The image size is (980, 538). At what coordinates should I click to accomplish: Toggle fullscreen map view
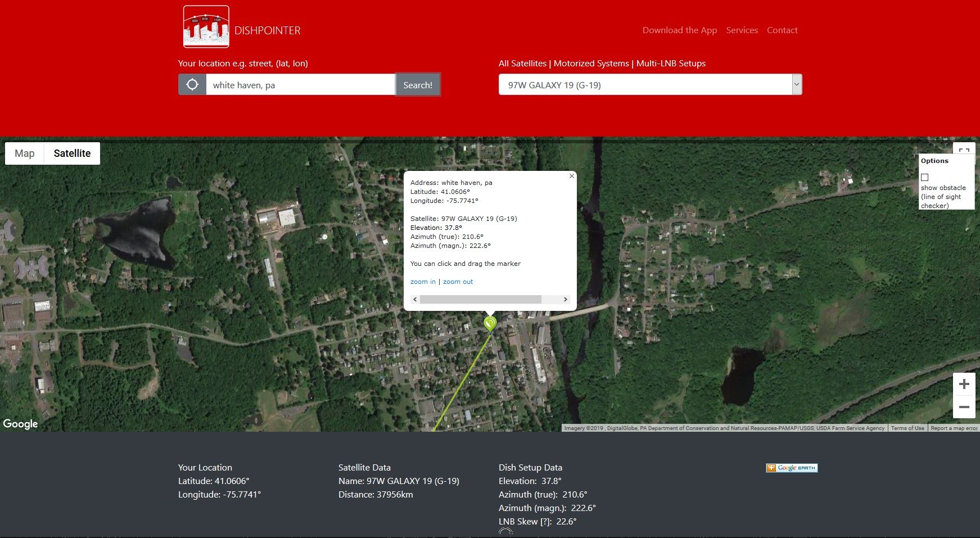pos(964,149)
